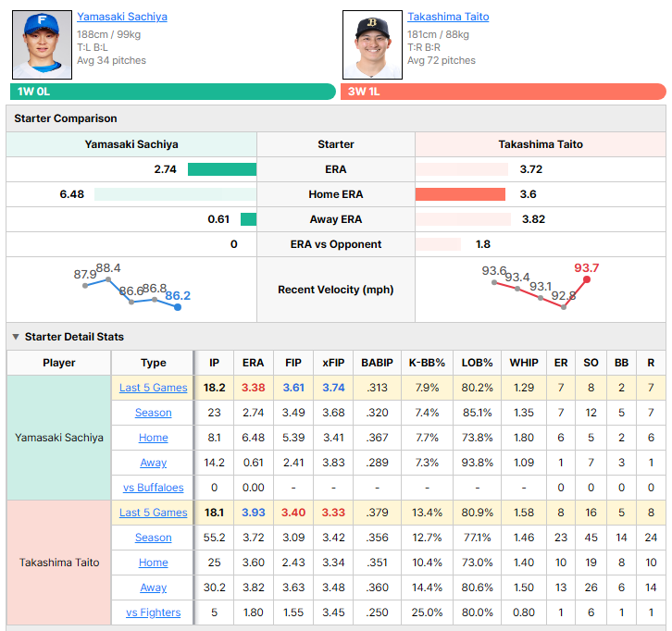Select Takashima's Away SO value 26
The height and width of the screenshot is (631, 672).
click(x=591, y=588)
